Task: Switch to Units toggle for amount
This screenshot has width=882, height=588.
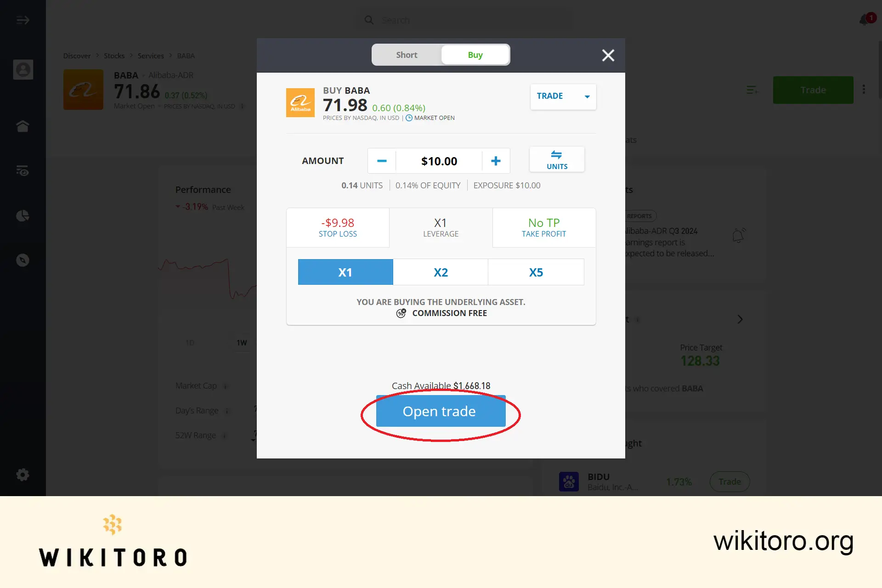Action: coord(556,159)
